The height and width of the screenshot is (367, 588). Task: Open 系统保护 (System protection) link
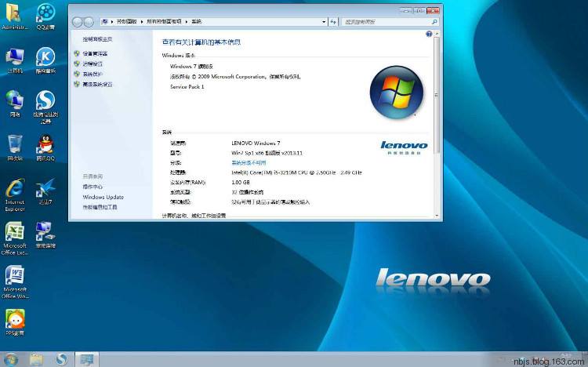[x=93, y=74]
